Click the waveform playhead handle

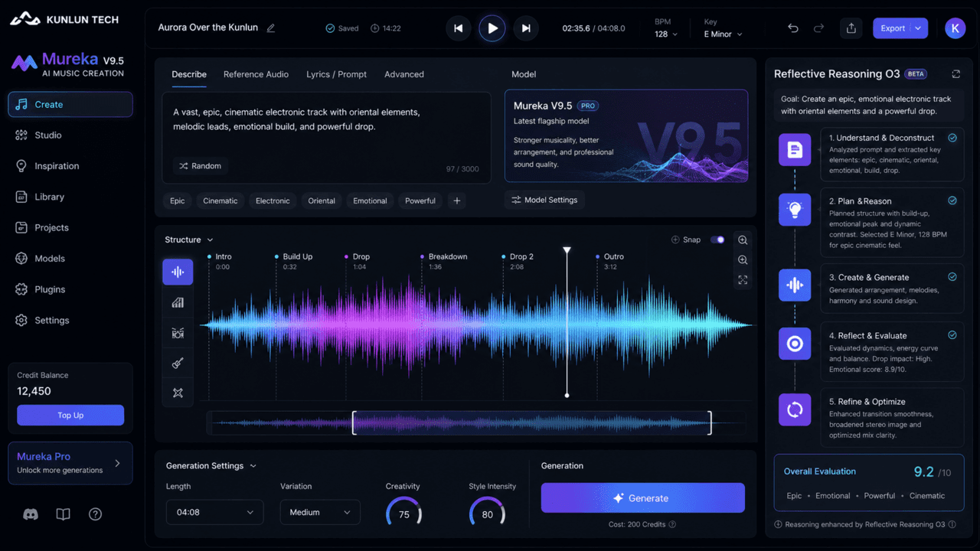(567, 250)
